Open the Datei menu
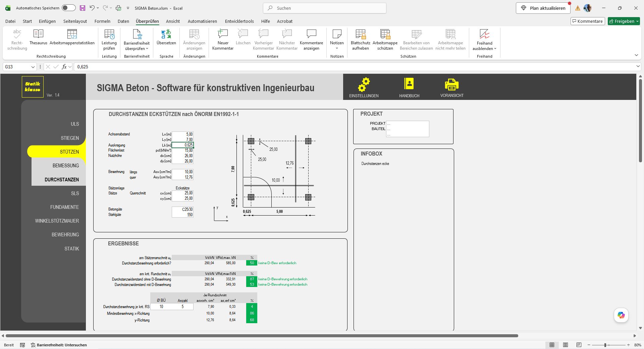Viewport: 644px width, 349px height. click(x=10, y=21)
